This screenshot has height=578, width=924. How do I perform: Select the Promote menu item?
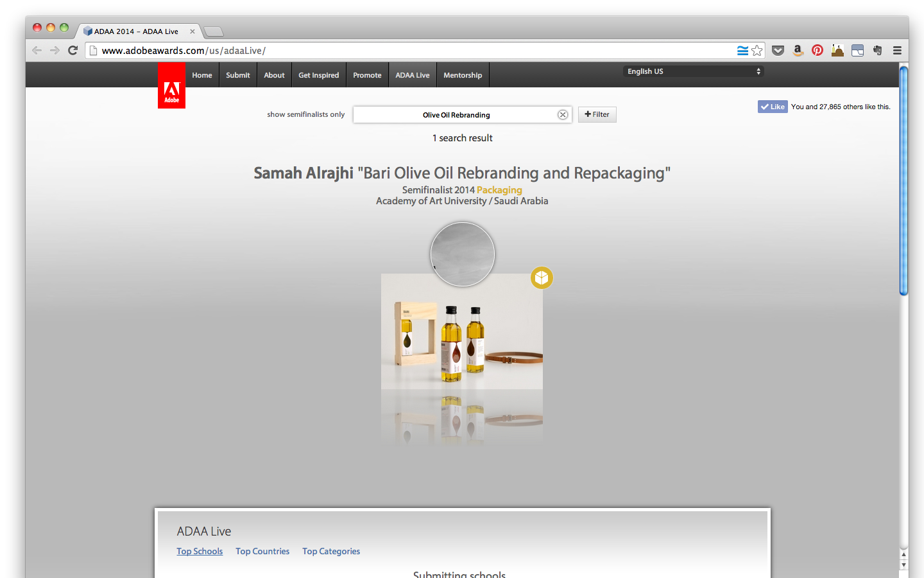[x=367, y=75]
